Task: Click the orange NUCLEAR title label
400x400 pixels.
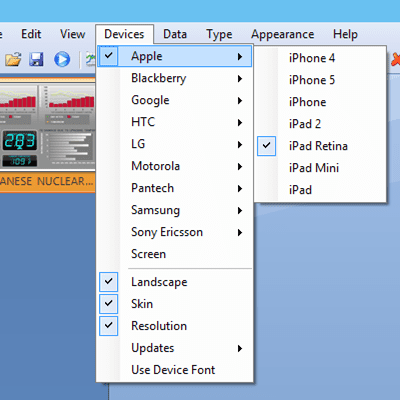Action: (47, 182)
